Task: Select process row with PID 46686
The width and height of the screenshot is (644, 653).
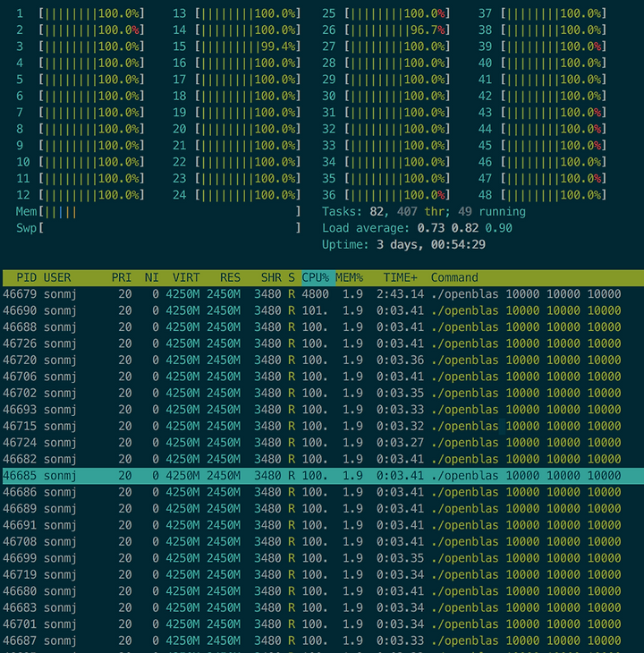Action: coord(322,492)
